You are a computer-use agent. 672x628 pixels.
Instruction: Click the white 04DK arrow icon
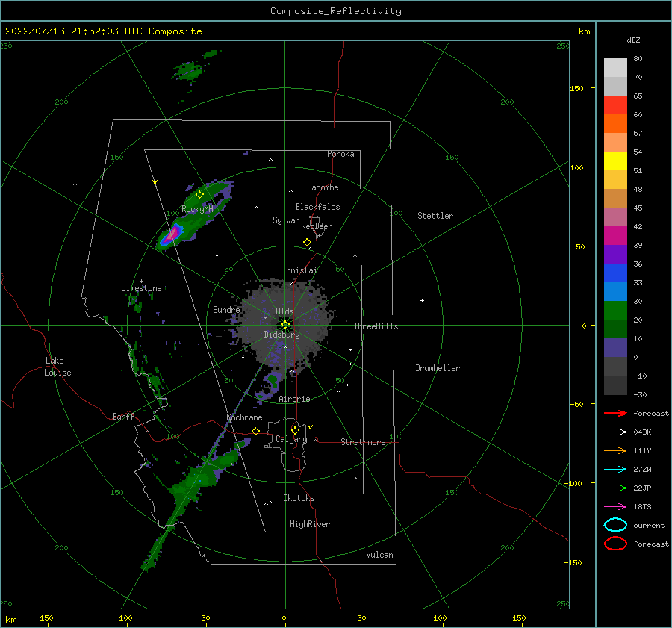(615, 432)
